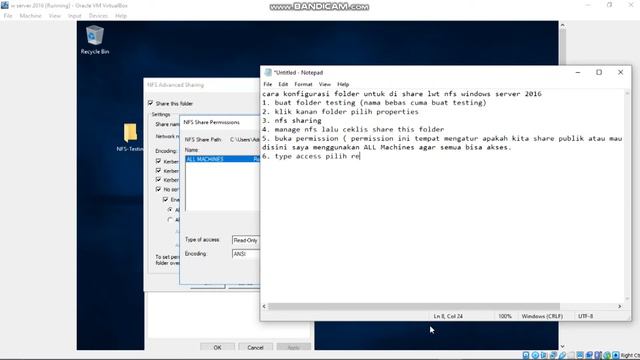Click the keyboard capture indicator beside Right Ctrl

[x=616, y=355]
